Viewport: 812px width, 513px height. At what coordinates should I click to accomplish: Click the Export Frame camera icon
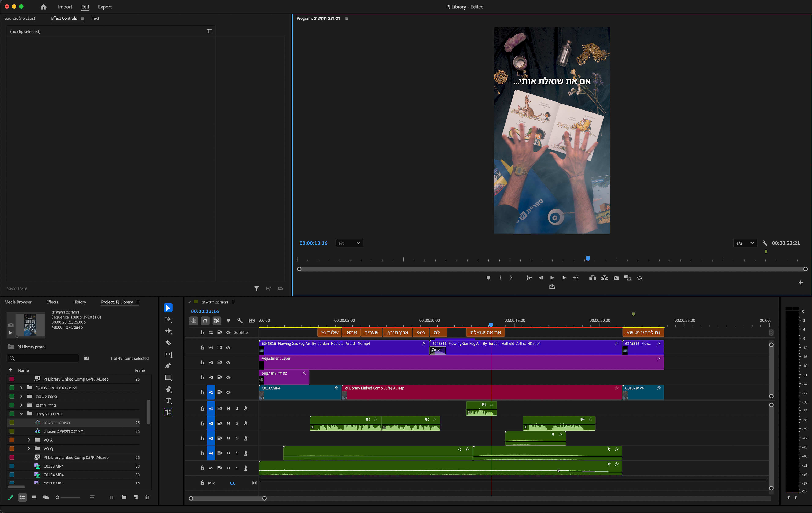pyautogui.click(x=616, y=278)
